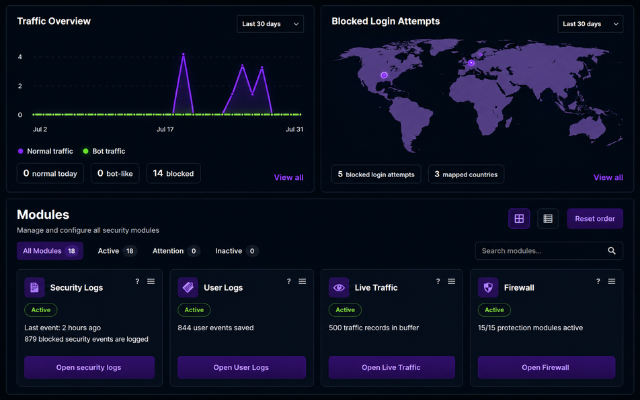Click Firewall reorder handle icon

click(611, 281)
